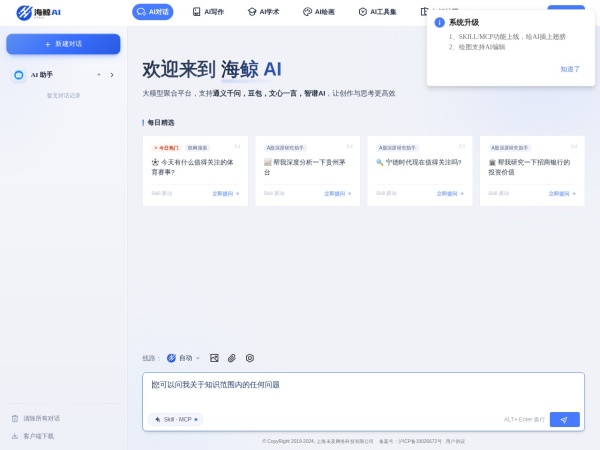Open the 用户协议 footer link
This screenshot has height=450, width=600.
tap(455, 441)
